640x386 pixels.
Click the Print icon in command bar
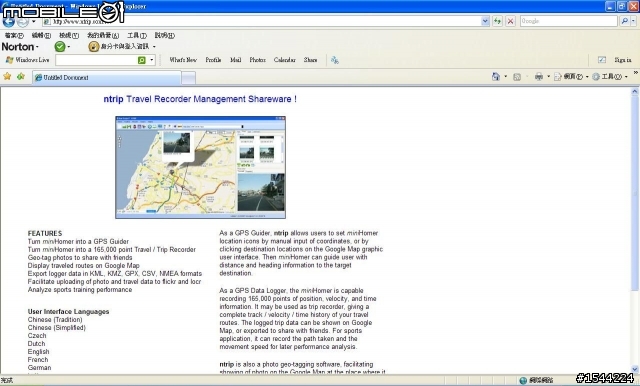point(539,77)
